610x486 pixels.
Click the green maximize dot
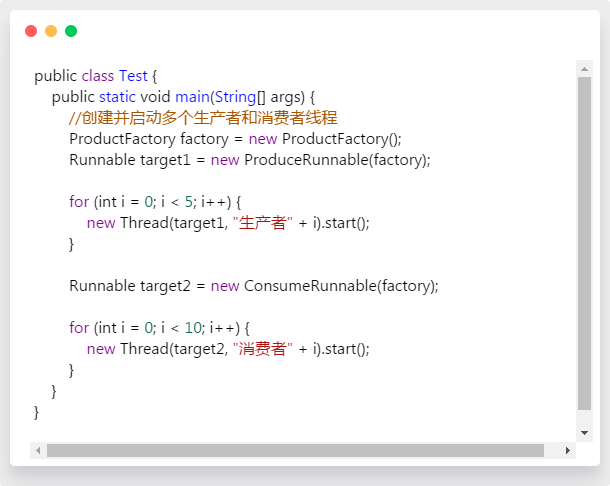(x=71, y=31)
